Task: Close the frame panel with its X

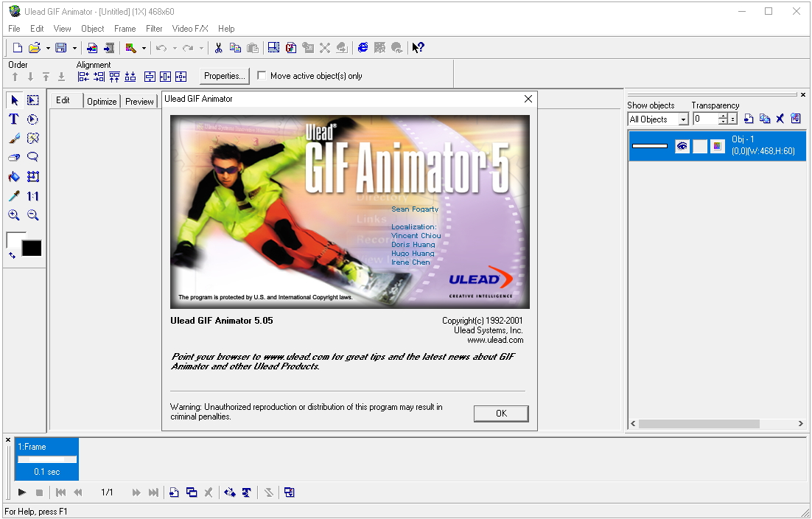Action: pyautogui.click(x=8, y=440)
